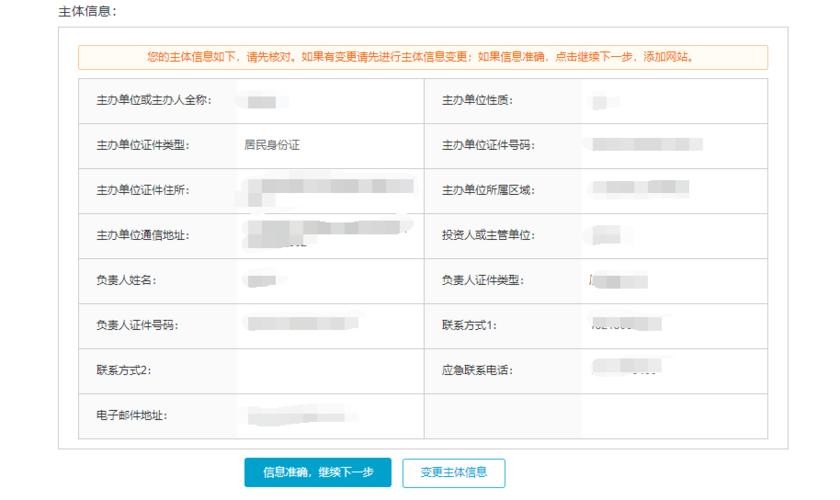Click the 主办单位证件住所 label
840x500 pixels.
[143, 190]
